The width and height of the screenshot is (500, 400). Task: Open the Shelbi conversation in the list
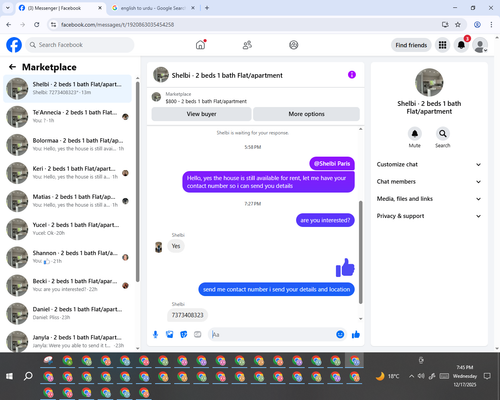67,88
